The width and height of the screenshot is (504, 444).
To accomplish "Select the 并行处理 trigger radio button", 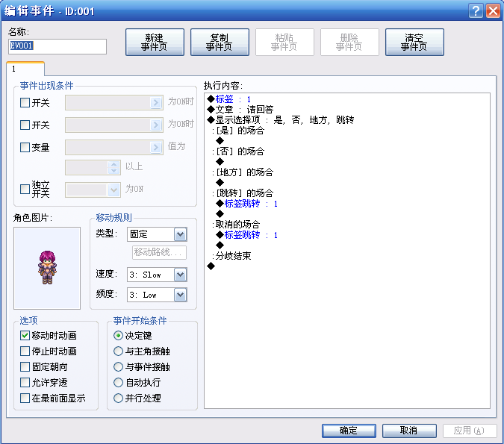I will [x=118, y=398].
